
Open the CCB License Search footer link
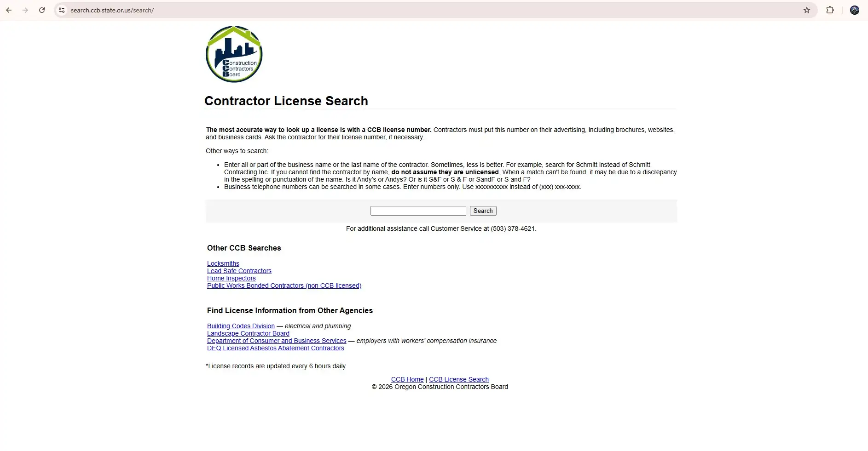point(459,379)
